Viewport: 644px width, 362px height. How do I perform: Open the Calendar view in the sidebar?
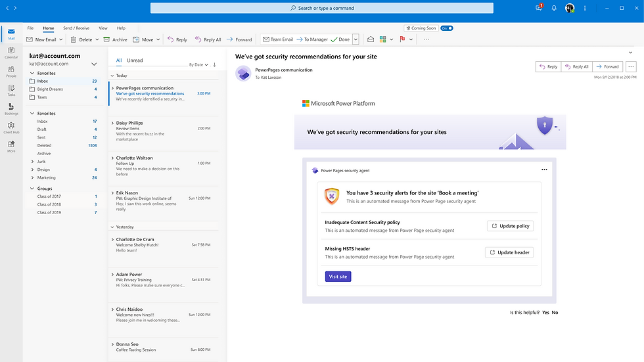coord(11,52)
